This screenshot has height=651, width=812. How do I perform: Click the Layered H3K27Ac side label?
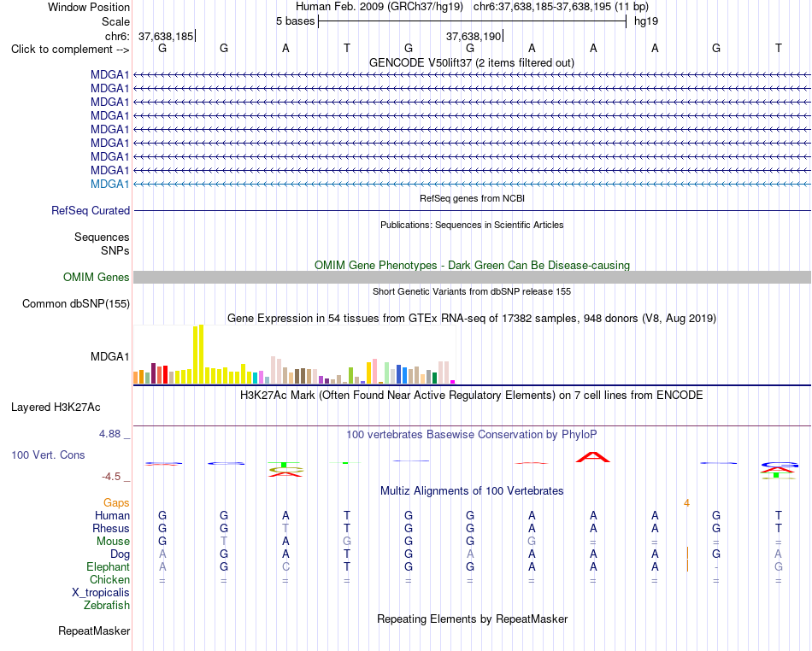click(x=56, y=408)
